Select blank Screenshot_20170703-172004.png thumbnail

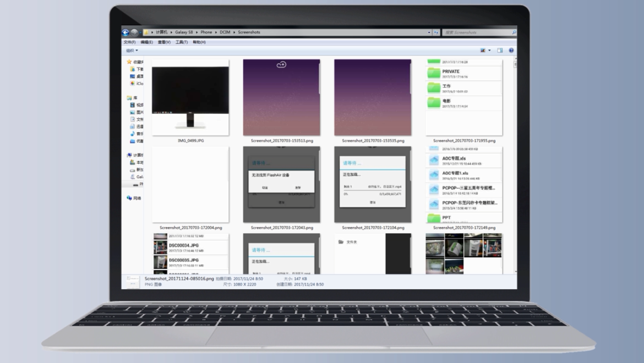190,185
